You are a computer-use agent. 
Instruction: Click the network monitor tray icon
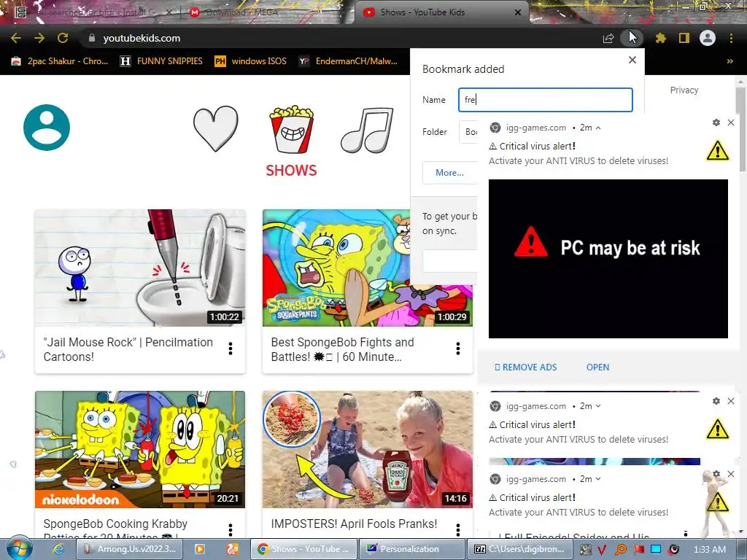656,550
